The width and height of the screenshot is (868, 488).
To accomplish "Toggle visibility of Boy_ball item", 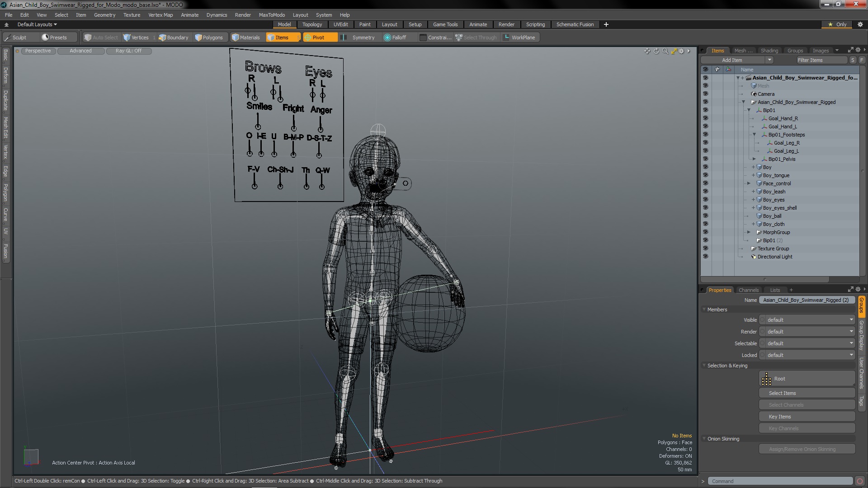I will pos(705,216).
